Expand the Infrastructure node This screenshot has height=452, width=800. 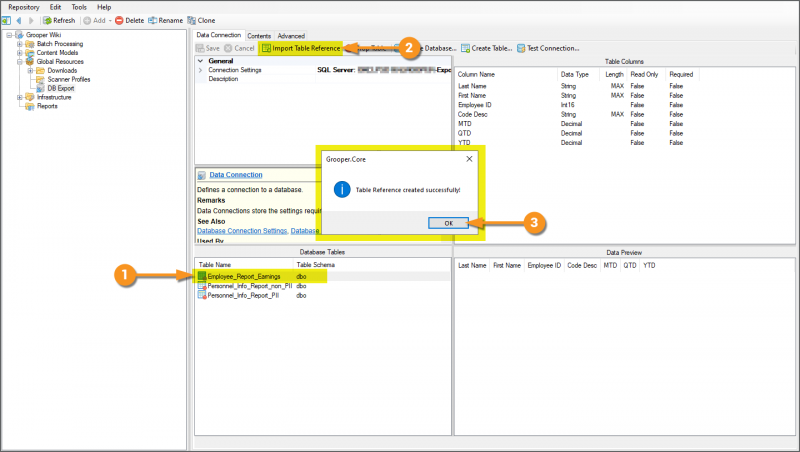pyautogui.click(x=19, y=97)
